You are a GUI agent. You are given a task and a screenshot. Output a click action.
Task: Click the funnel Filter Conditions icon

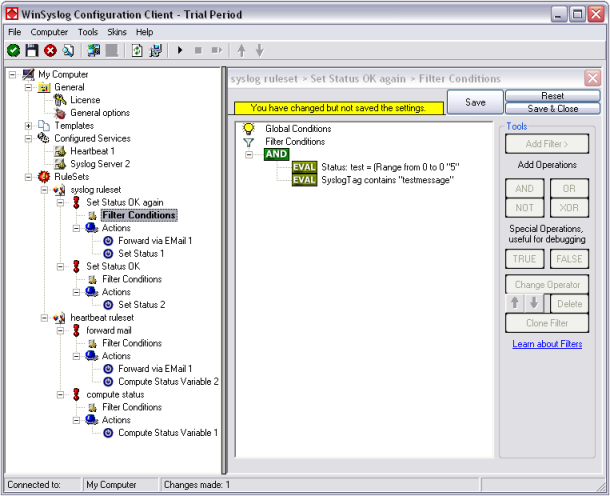point(248,142)
